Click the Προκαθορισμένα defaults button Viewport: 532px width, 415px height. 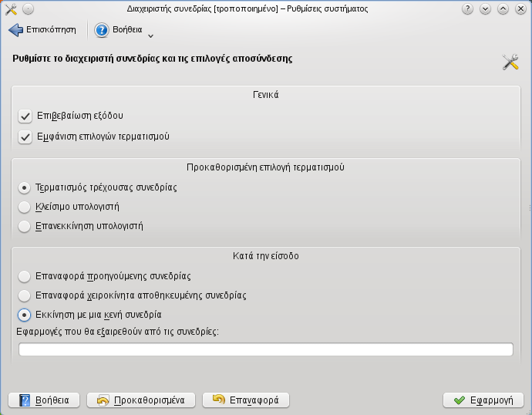click(x=141, y=400)
